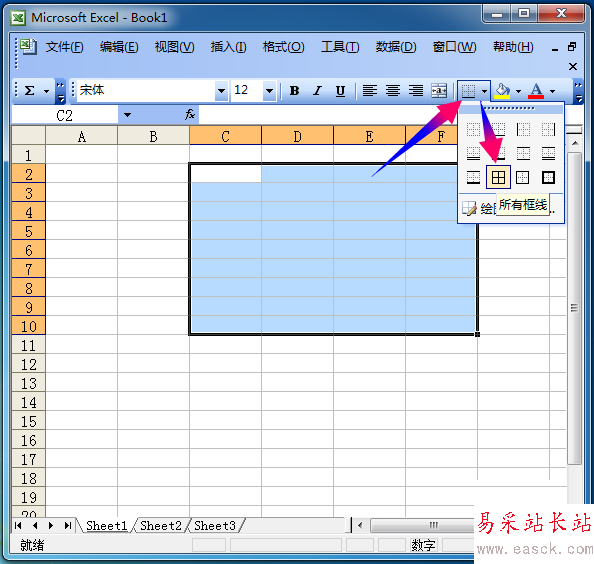Open the 帮助(H) menu

point(513,47)
